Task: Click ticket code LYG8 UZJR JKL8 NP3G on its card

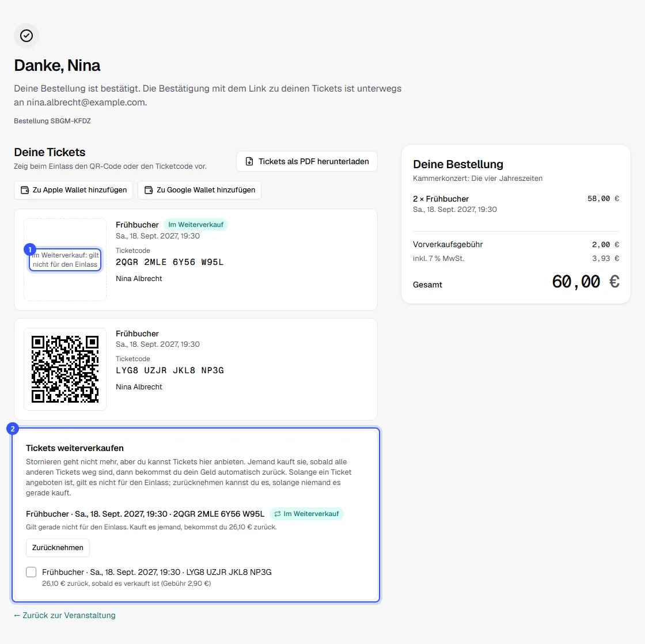Action: tap(169, 370)
